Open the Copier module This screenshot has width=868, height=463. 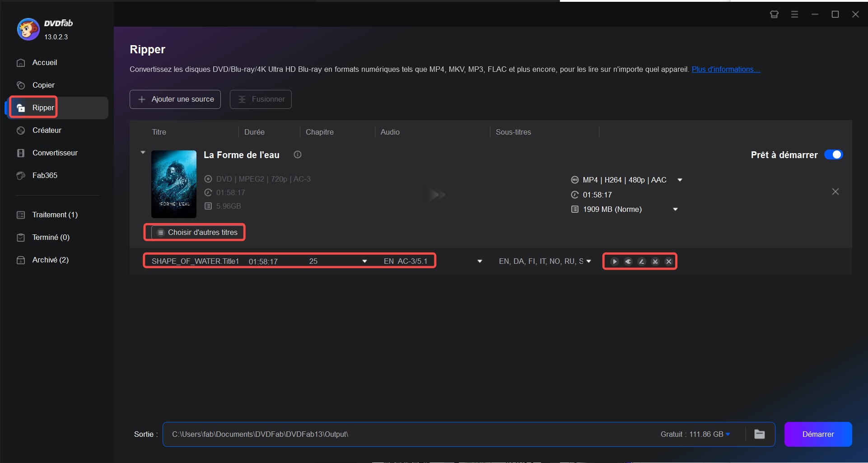coord(57,85)
